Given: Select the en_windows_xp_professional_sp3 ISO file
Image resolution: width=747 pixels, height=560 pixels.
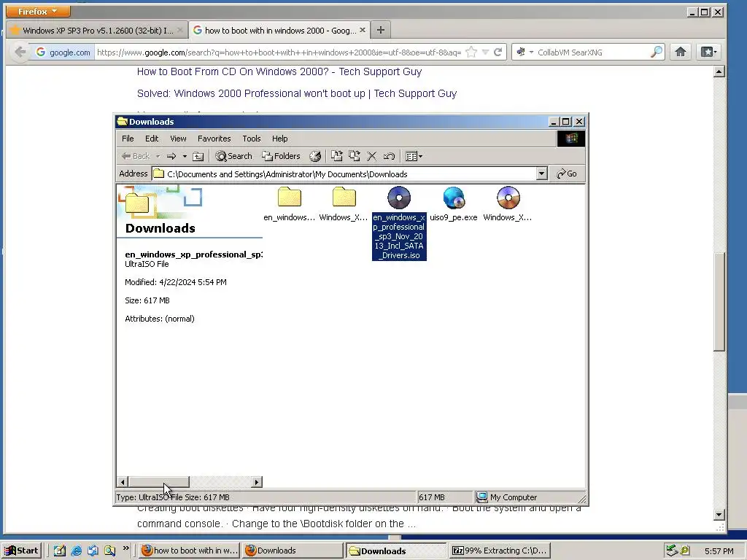Looking at the screenshot, I should pyautogui.click(x=399, y=223).
